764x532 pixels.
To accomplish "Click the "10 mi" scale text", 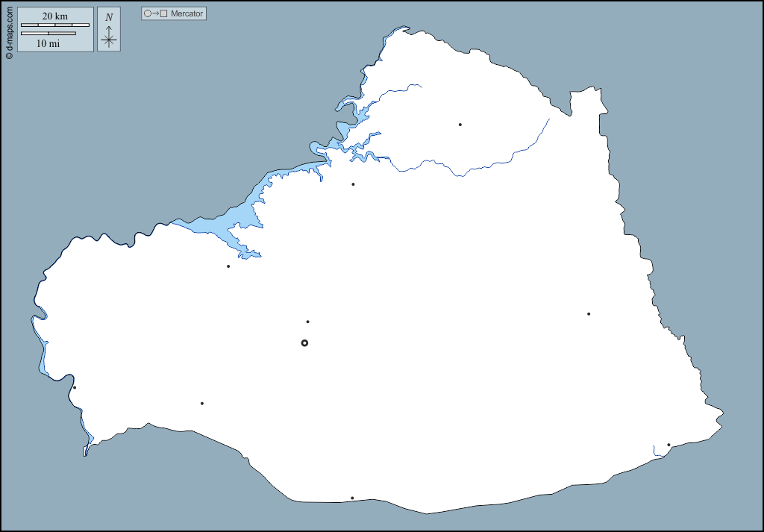I will point(48,43).
